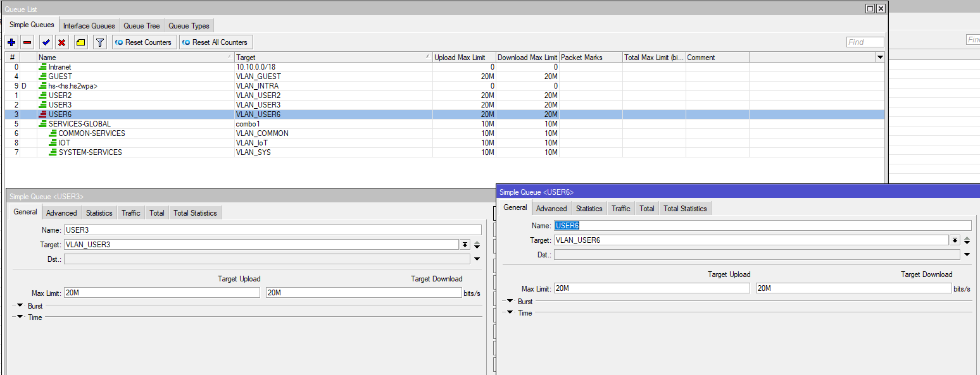Select the SERVICES-GLOBAL queue row
The height and width of the screenshot is (375, 980).
(79, 124)
